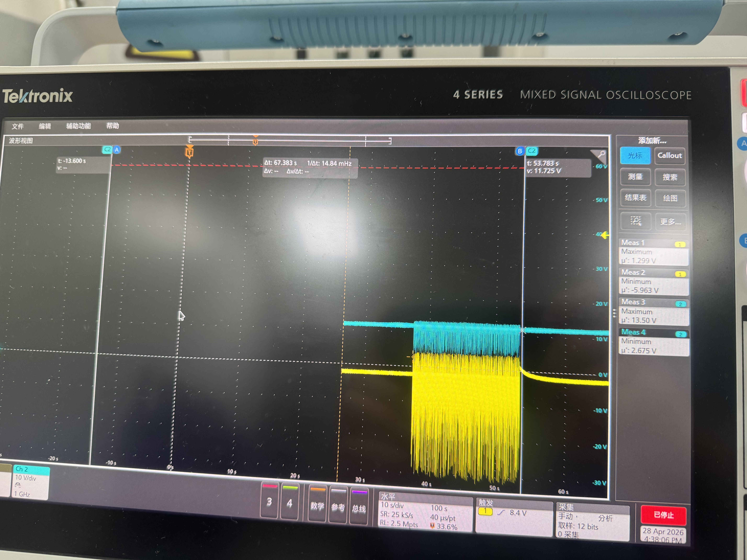This screenshot has width=747, height=560.
Task: Click the 60 V vertical axis label
Action: (601, 166)
